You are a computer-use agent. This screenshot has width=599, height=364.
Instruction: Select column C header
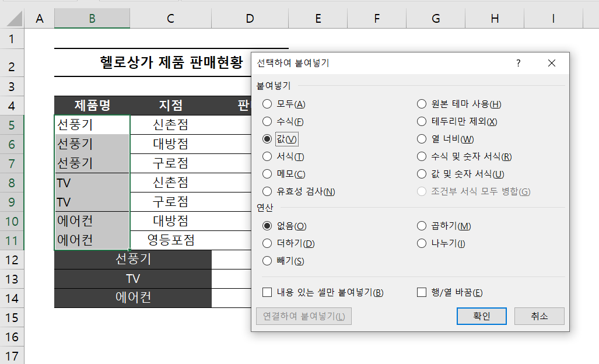pyautogui.click(x=170, y=19)
